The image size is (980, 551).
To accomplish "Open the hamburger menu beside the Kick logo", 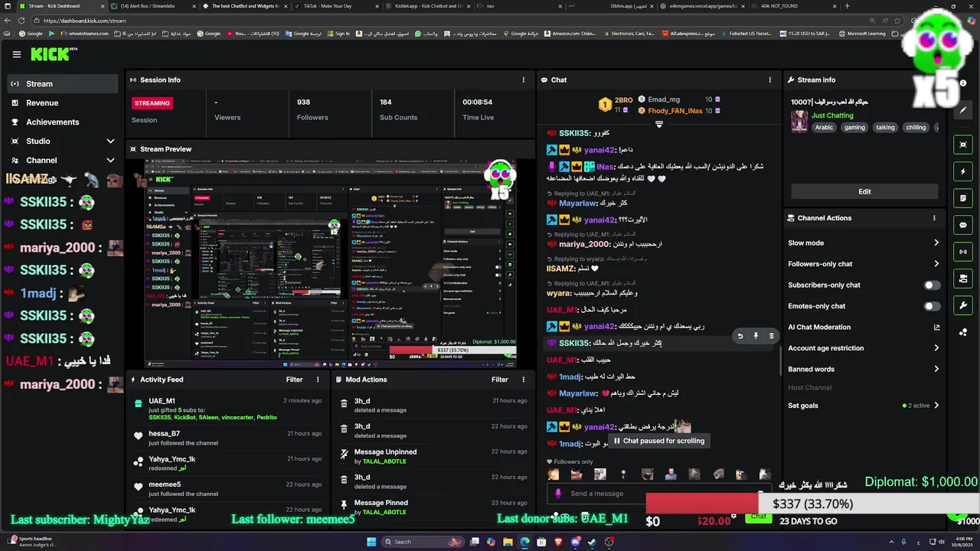I will point(17,54).
